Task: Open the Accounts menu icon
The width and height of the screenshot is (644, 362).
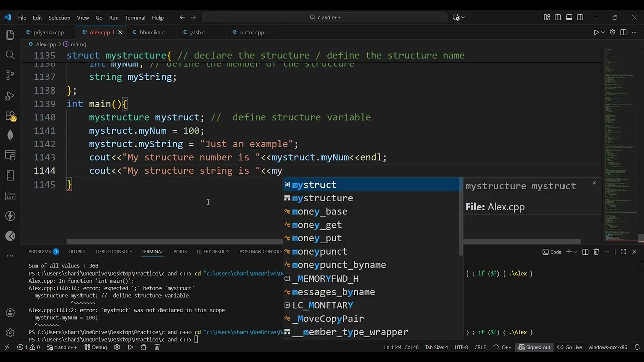Action: coord(10,313)
